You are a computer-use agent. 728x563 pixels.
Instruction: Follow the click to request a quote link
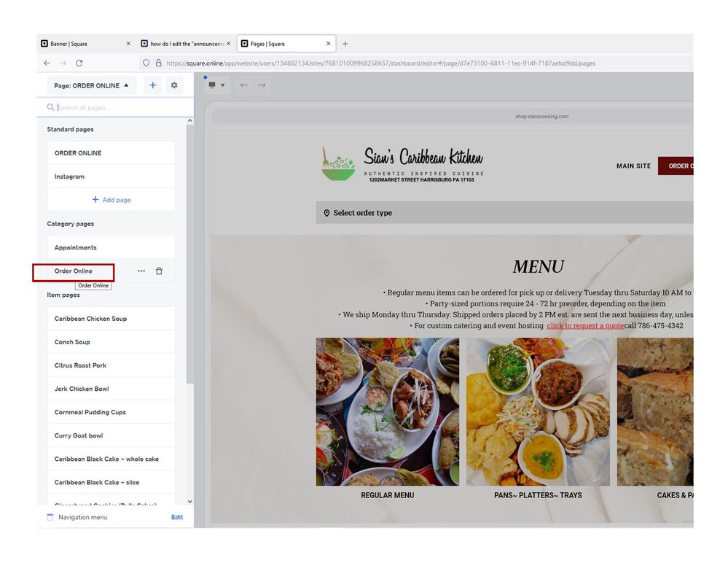click(x=585, y=326)
